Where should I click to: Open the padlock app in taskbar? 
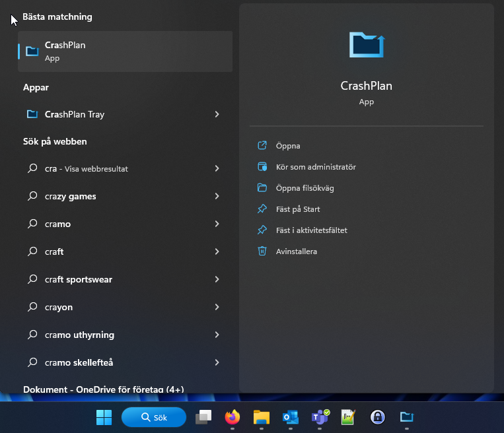(378, 417)
